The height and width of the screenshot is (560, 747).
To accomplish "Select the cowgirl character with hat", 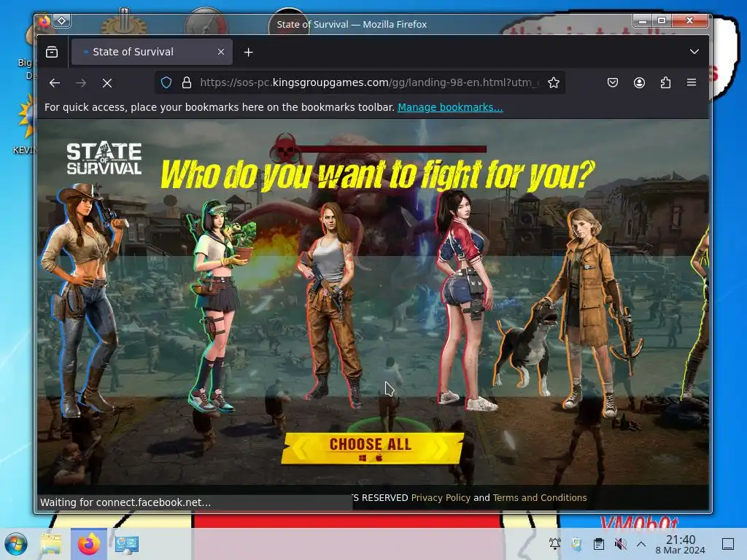I will [85, 300].
